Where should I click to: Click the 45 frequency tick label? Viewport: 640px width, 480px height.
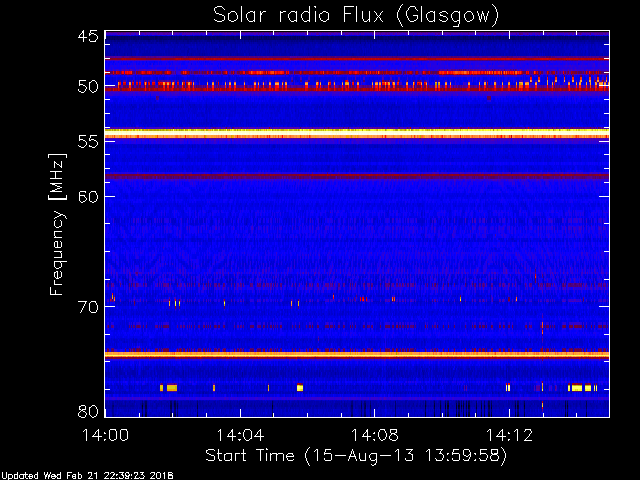pos(88,36)
